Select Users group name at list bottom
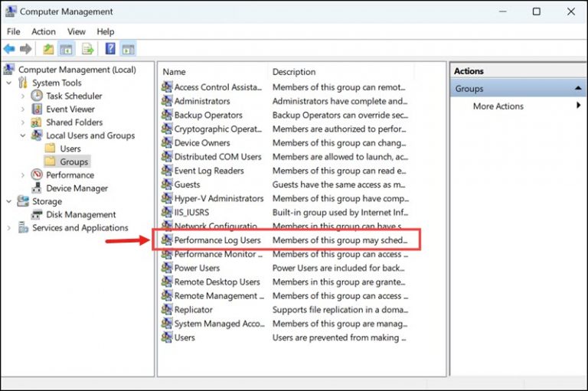The height and width of the screenshot is (391, 588). pos(185,337)
